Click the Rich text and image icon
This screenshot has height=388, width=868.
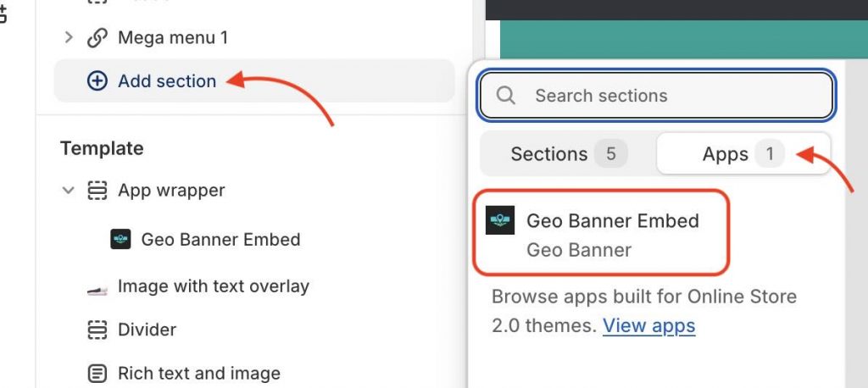[97, 374]
